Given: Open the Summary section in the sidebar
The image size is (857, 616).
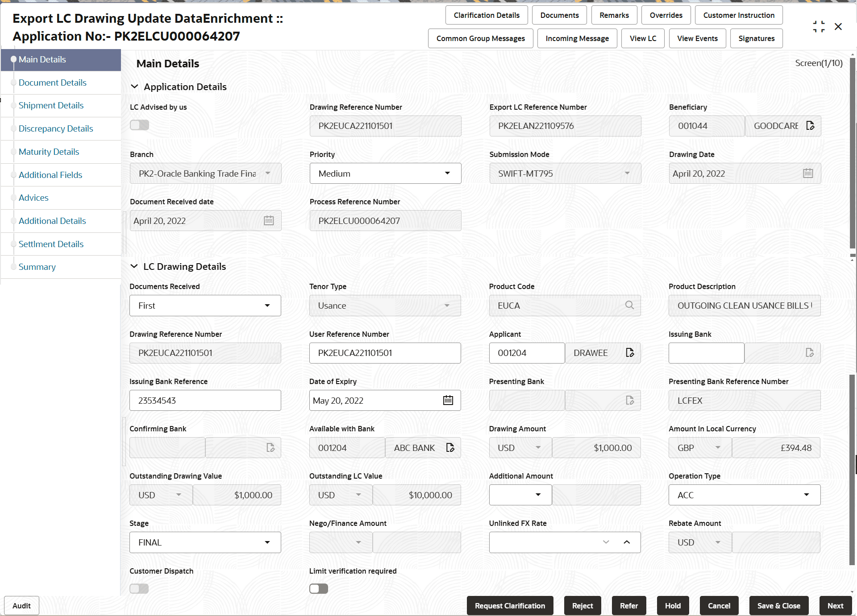Looking at the screenshot, I should click(x=37, y=266).
